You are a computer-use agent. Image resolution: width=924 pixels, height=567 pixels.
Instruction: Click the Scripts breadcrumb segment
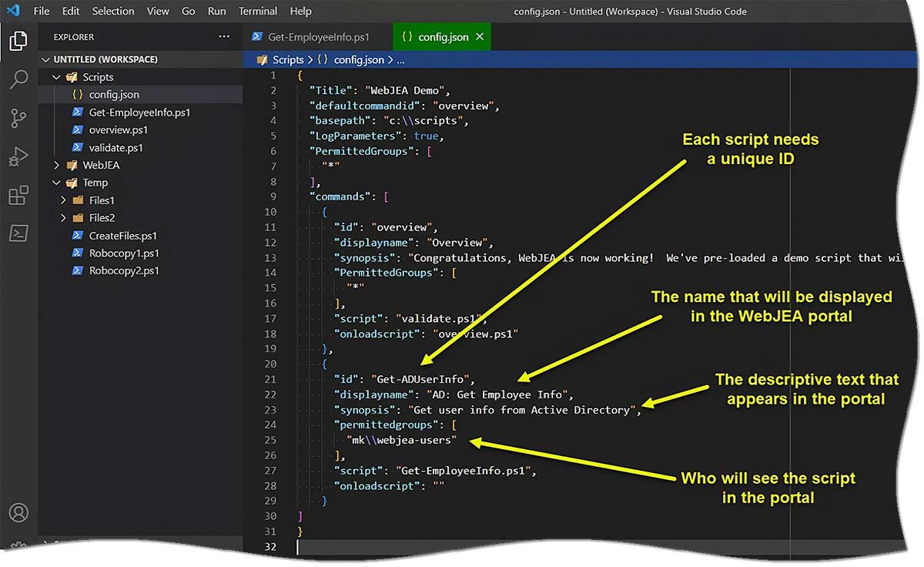288,59
